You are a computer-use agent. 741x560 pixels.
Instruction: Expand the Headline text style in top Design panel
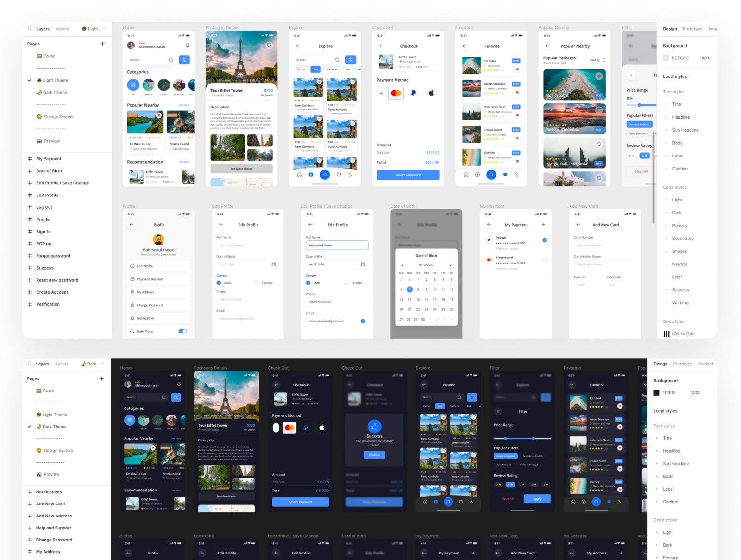666,117
